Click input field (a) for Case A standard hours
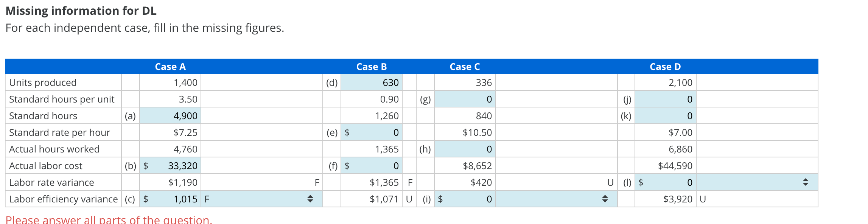 point(170,116)
